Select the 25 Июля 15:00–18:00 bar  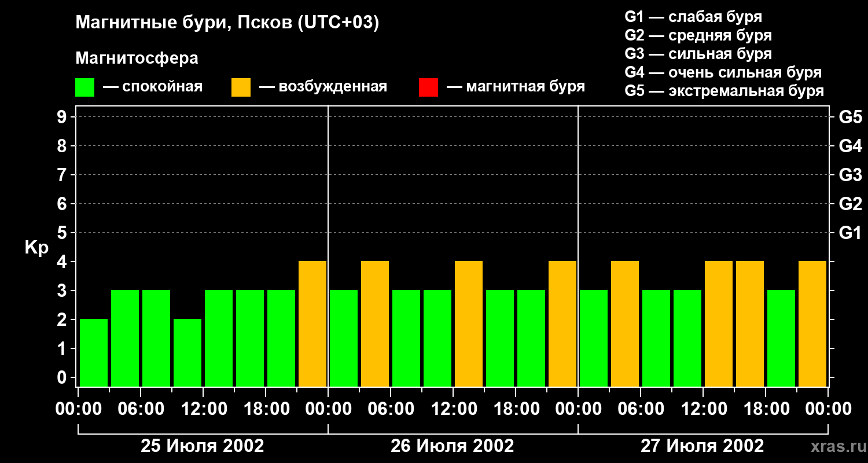(250, 338)
